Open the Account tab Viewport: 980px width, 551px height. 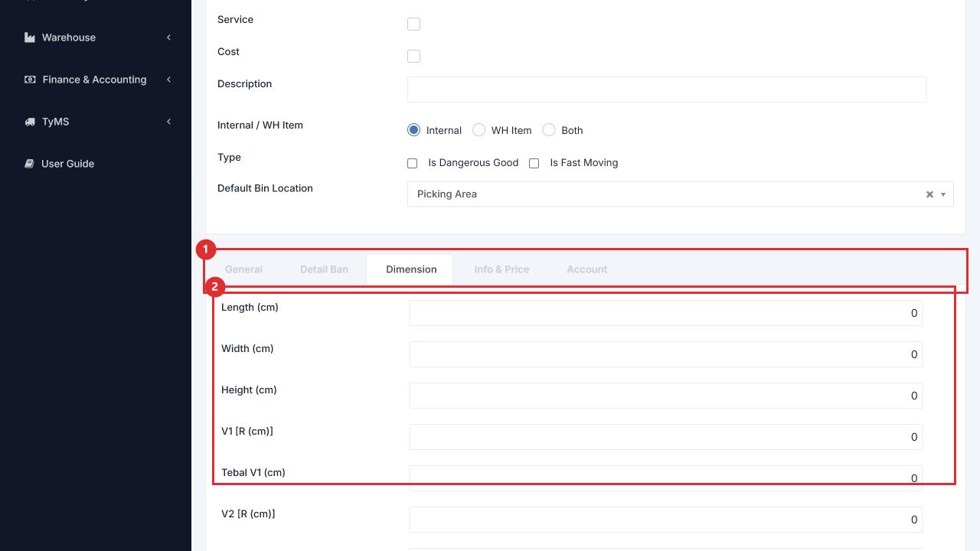pyautogui.click(x=587, y=269)
